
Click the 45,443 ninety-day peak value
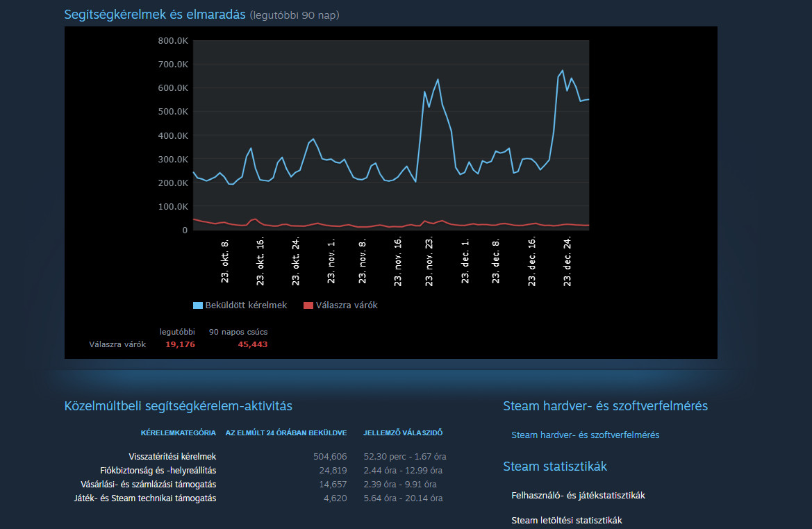(252, 344)
